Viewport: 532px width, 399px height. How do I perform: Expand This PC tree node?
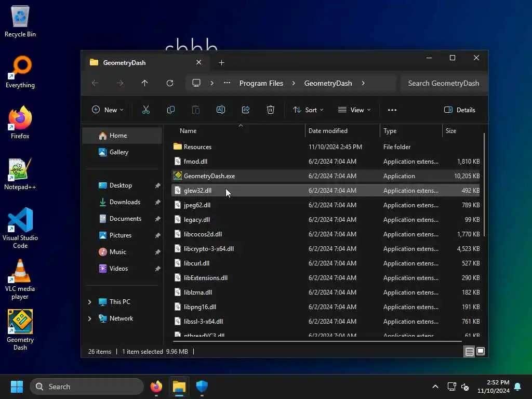coord(89,302)
